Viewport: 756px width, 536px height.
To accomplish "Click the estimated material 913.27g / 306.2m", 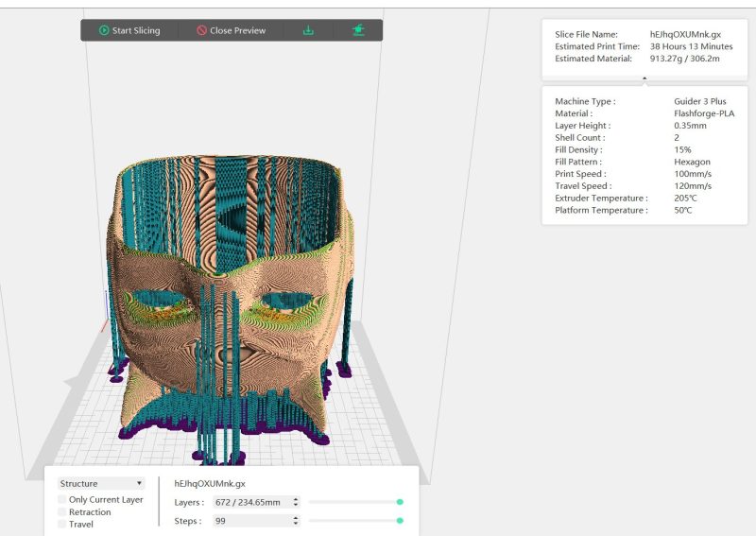I will click(684, 59).
